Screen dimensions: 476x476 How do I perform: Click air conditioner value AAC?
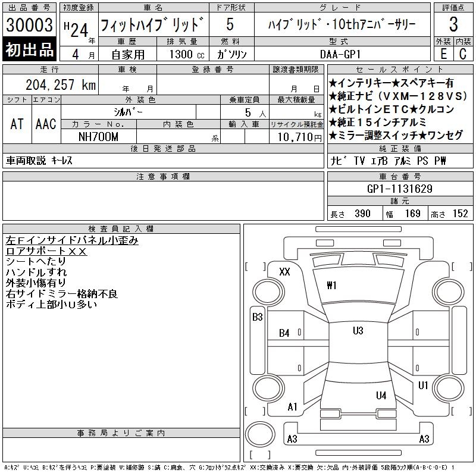pyautogui.click(x=46, y=124)
